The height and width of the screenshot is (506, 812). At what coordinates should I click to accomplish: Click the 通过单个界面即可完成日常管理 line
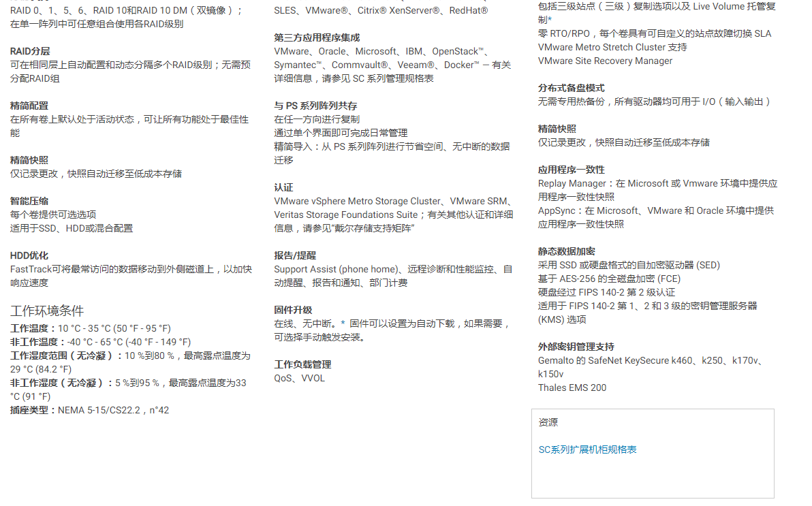click(341, 133)
